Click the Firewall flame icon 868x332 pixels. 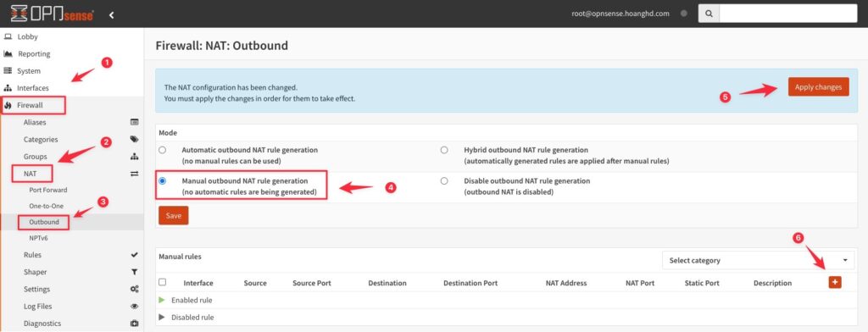pyautogui.click(x=8, y=105)
